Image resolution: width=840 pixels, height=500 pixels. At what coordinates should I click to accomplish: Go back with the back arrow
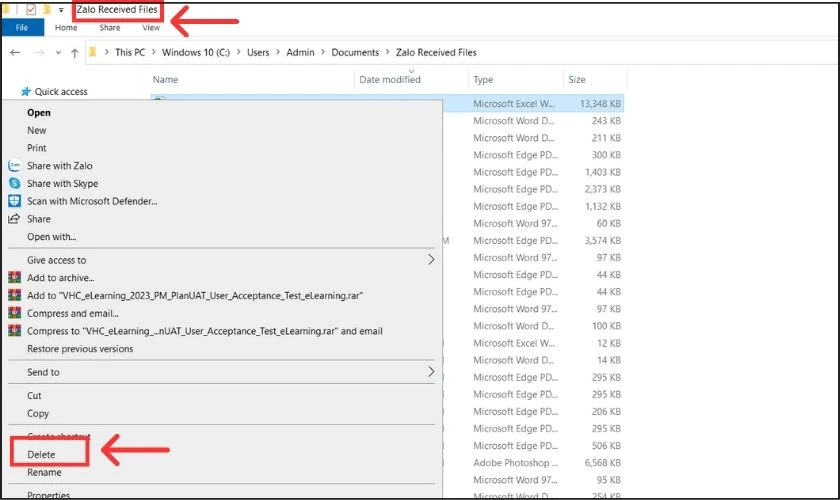pyautogui.click(x=15, y=53)
